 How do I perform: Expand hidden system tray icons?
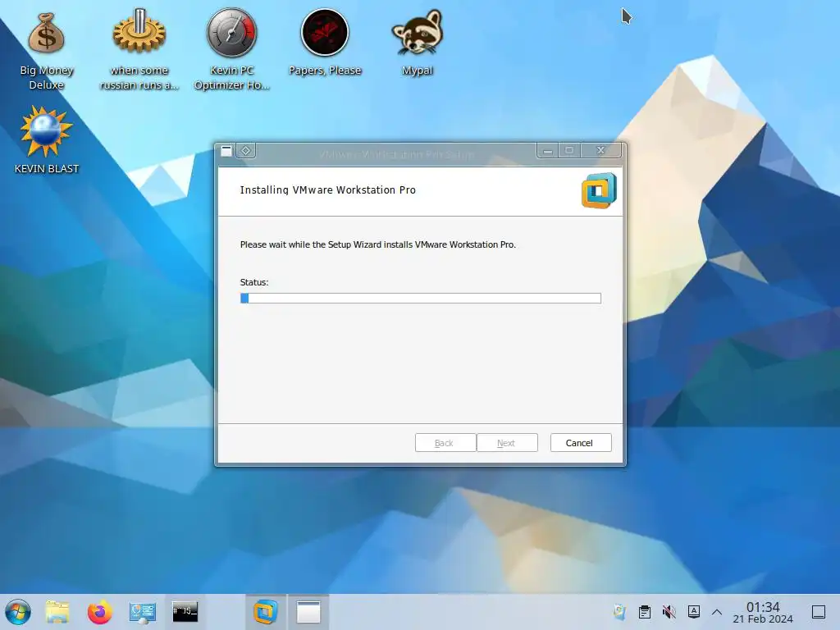pyautogui.click(x=717, y=612)
